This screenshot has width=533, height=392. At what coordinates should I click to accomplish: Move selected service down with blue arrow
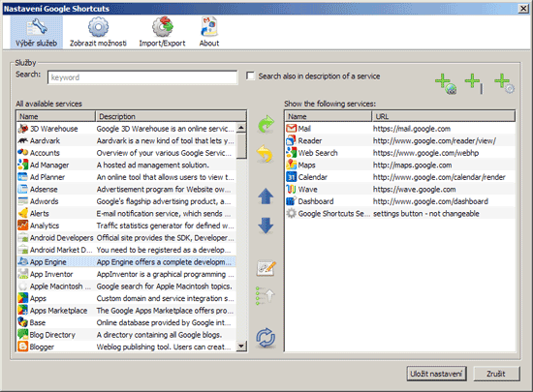click(266, 226)
